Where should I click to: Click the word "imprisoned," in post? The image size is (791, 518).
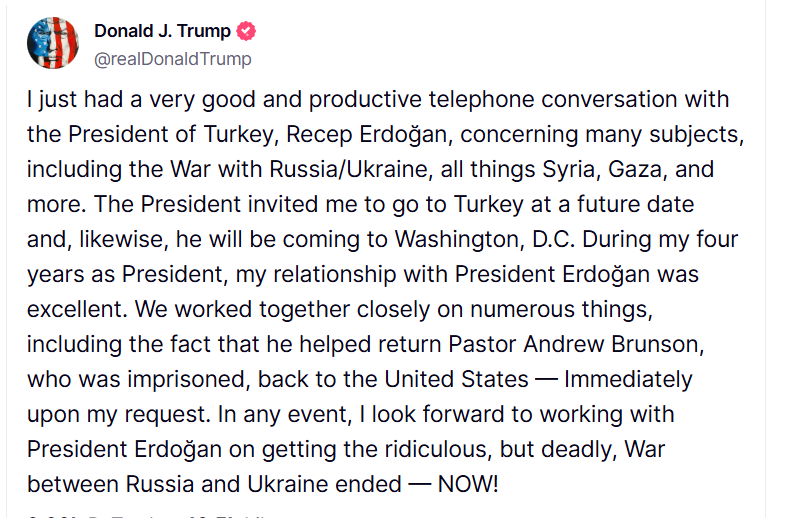click(x=189, y=379)
